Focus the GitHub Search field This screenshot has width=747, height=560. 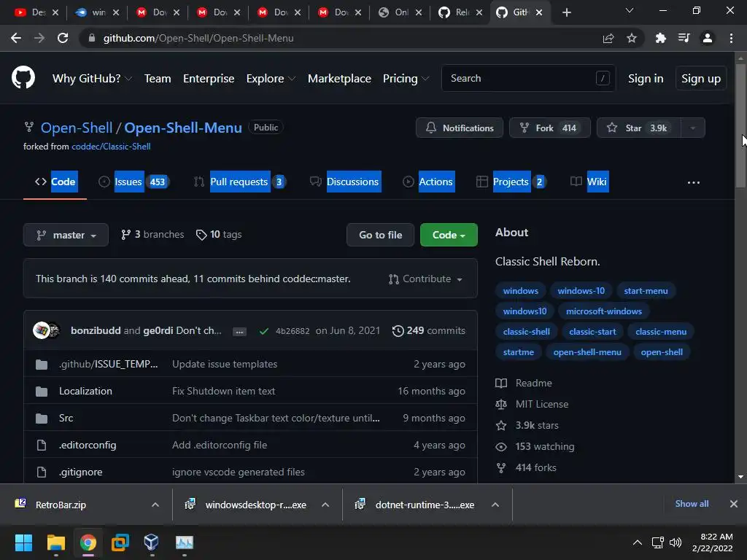(x=528, y=78)
